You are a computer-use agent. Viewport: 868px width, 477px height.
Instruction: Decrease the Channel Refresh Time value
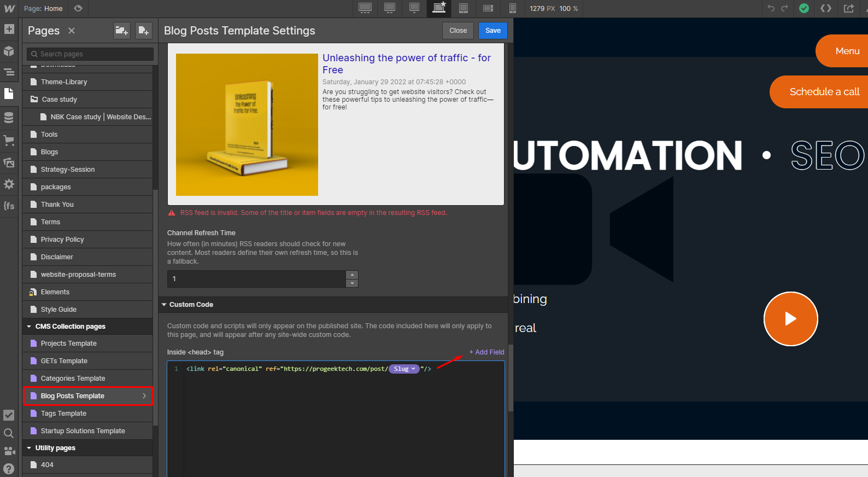[x=352, y=283]
